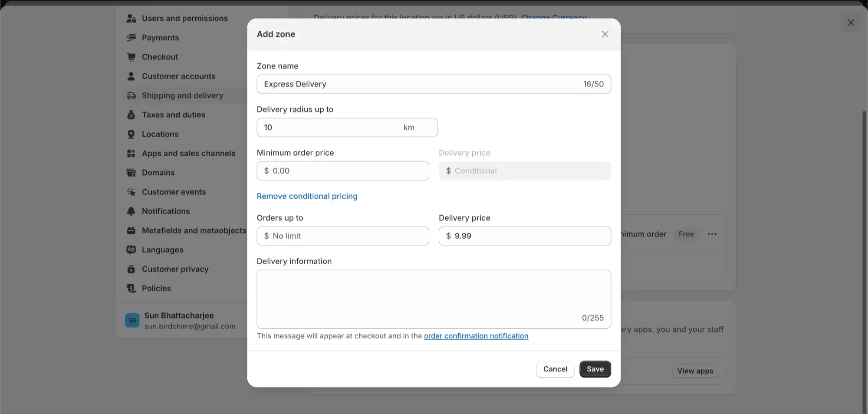Open the order confirmation notification link
This screenshot has width=868, height=414.
click(476, 336)
